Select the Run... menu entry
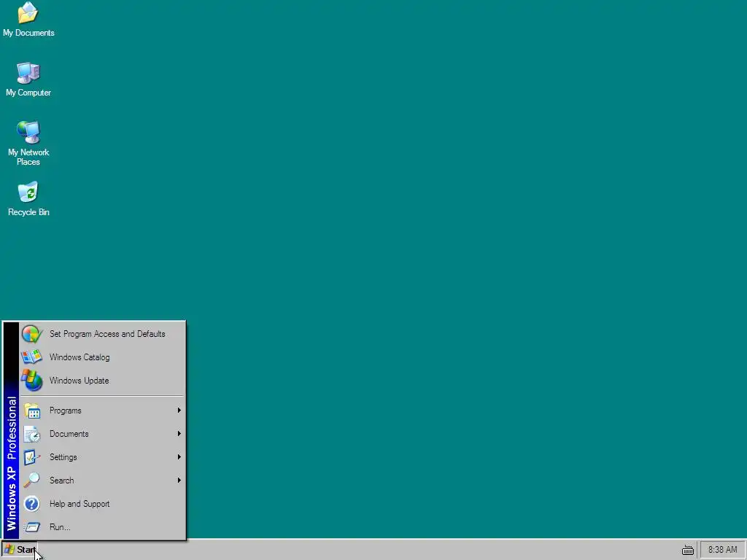Screen dimensions: 747x560 pos(102,527)
